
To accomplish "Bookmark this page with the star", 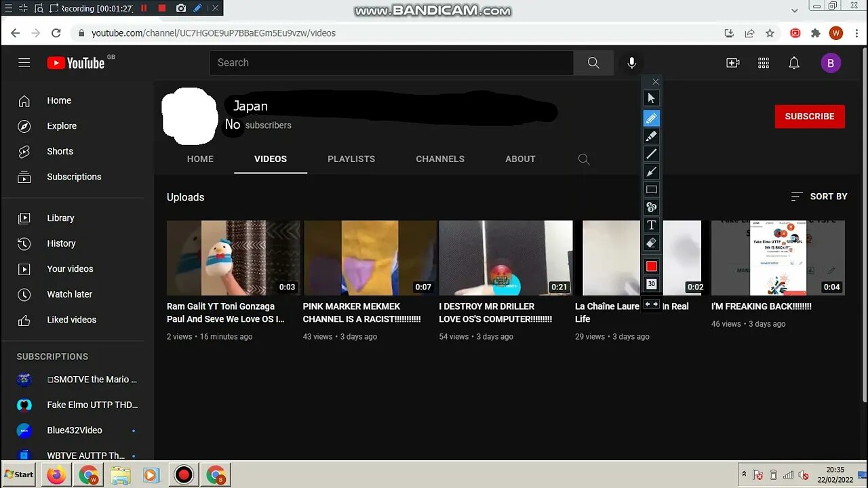I will pyautogui.click(x=770, y=33).
